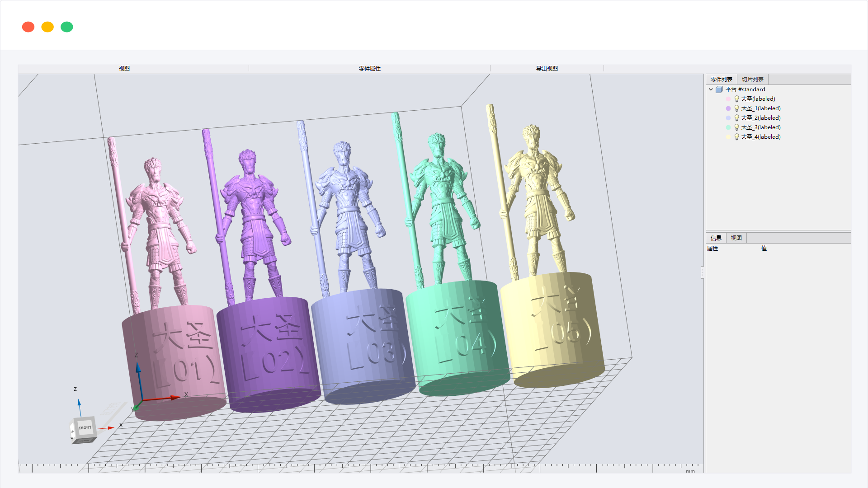Viewport: 868px width, 488px height.
Task: Click the green maximize window dot
Action: (67, 27)
